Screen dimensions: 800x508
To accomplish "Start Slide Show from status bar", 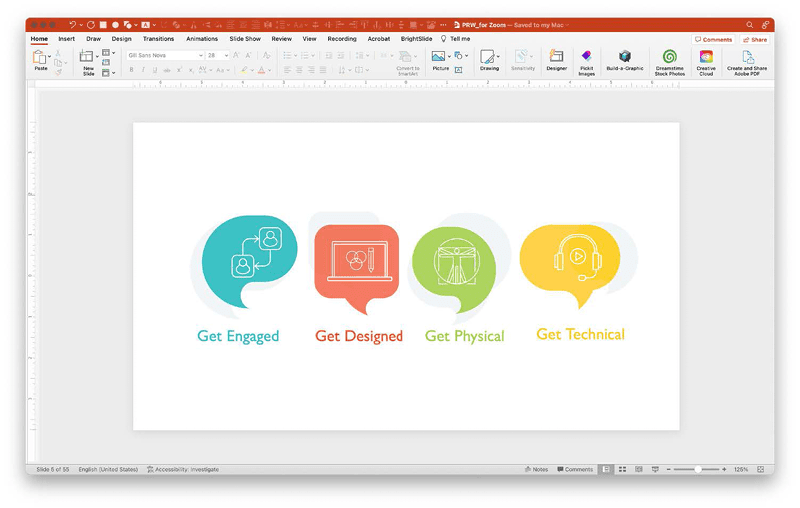I will pos(655,469).
